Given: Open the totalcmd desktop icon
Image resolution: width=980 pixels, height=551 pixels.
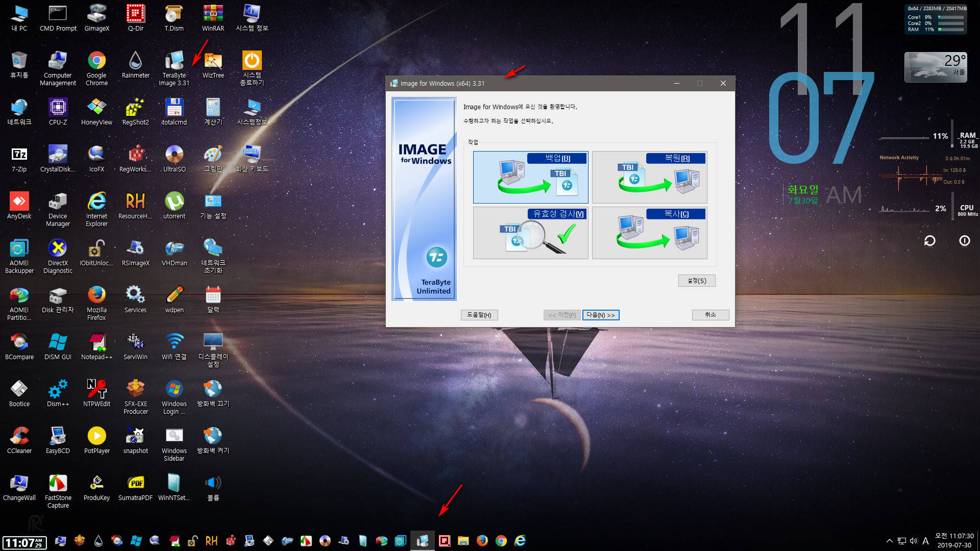Looking at the screenshot, I should (x=174, y=112).
